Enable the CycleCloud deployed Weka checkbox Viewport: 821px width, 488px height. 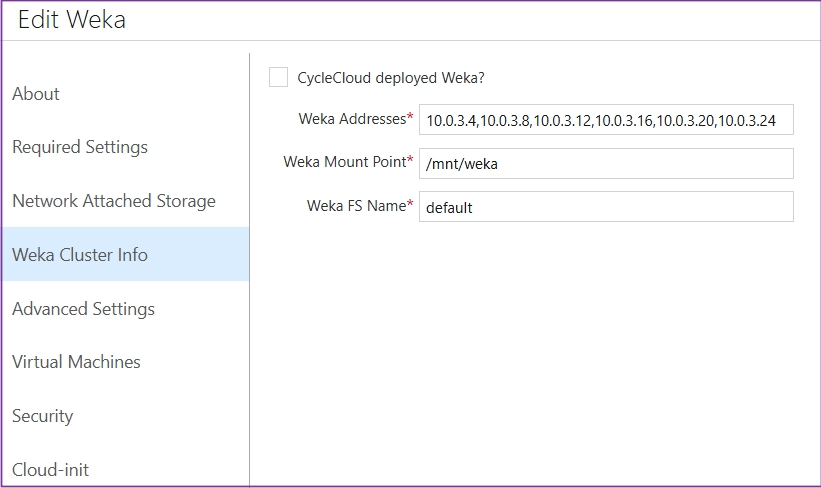279,77
